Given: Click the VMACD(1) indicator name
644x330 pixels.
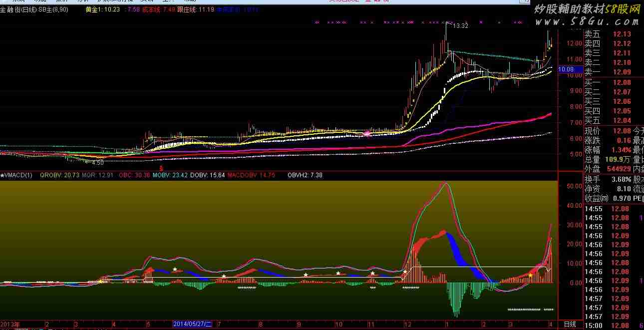Looking at the screenshot, I should tap(18, 175).
